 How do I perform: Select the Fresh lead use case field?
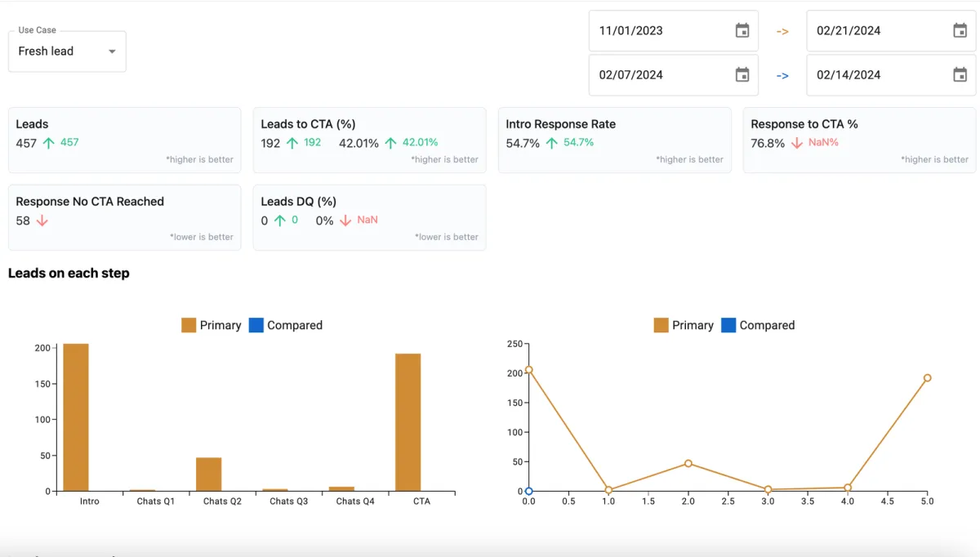pyautogui.click(x=67, y=51)
